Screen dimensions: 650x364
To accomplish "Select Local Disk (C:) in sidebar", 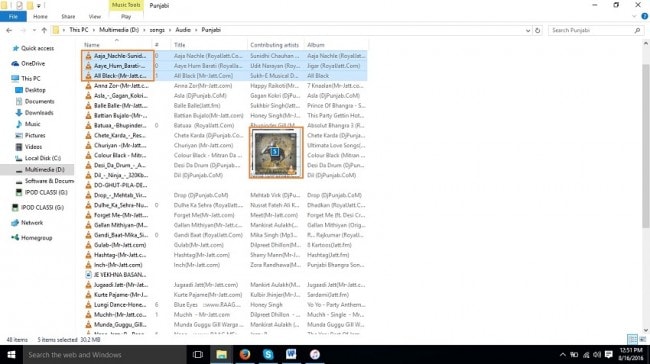I will tap(43, 158).
